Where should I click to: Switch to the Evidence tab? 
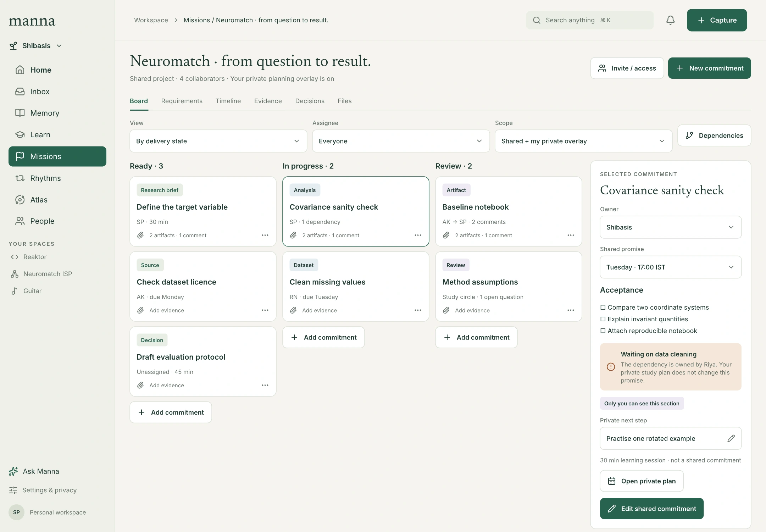click(268, 101)
